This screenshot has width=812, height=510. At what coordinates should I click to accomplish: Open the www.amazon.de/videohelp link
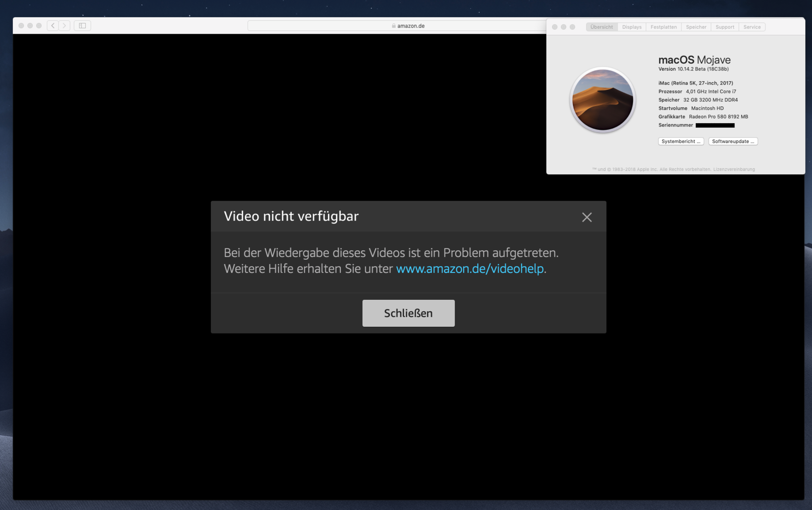tap(470, 269)
